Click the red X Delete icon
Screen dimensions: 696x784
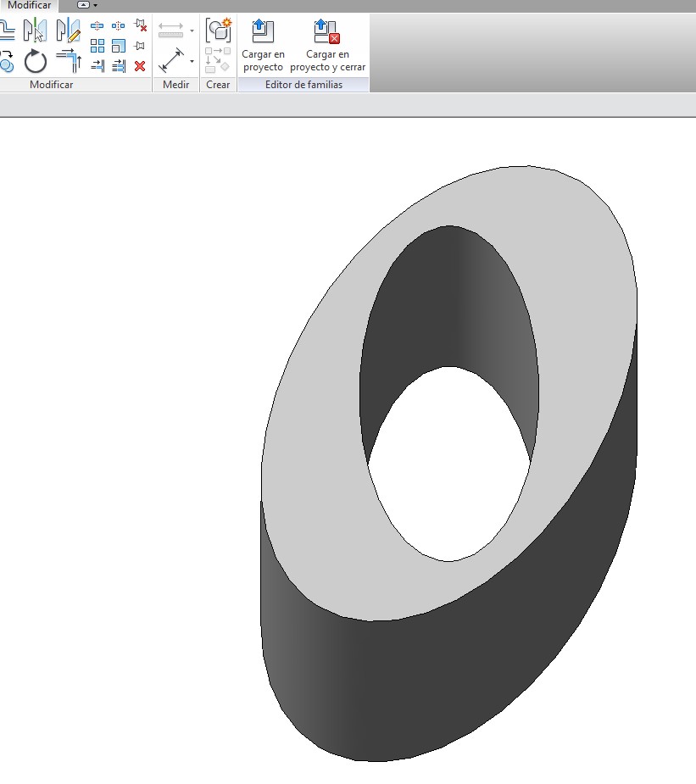[x=141, y=65]
